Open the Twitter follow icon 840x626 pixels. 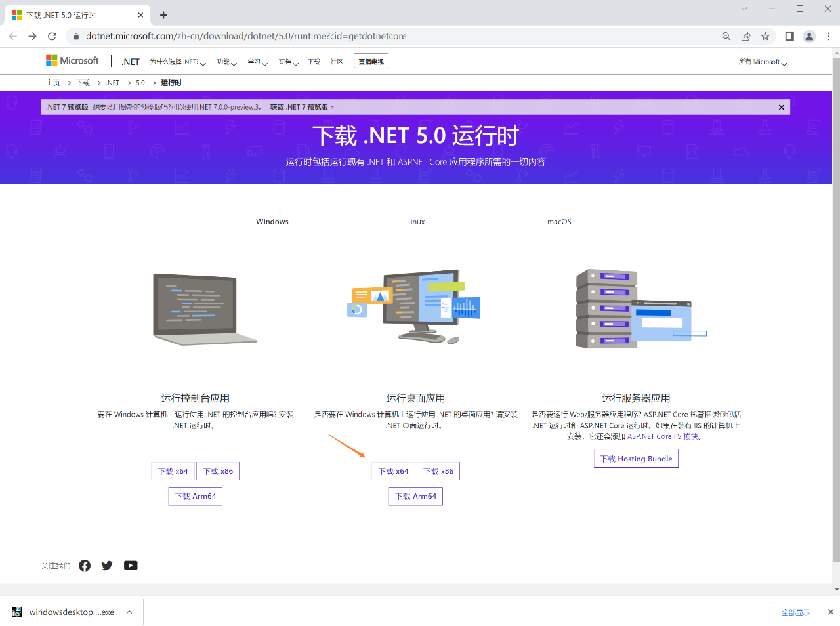[107, 566]
